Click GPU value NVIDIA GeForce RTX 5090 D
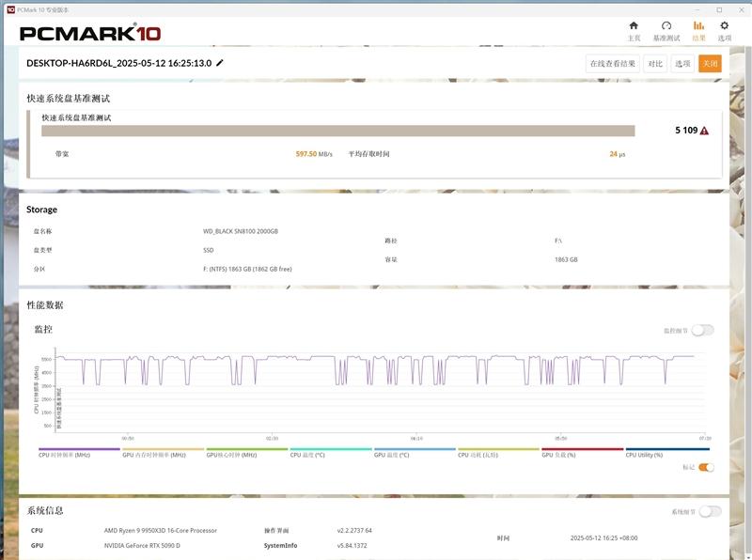Viewport: 752px width, 560px height. [x=142, y=545]
